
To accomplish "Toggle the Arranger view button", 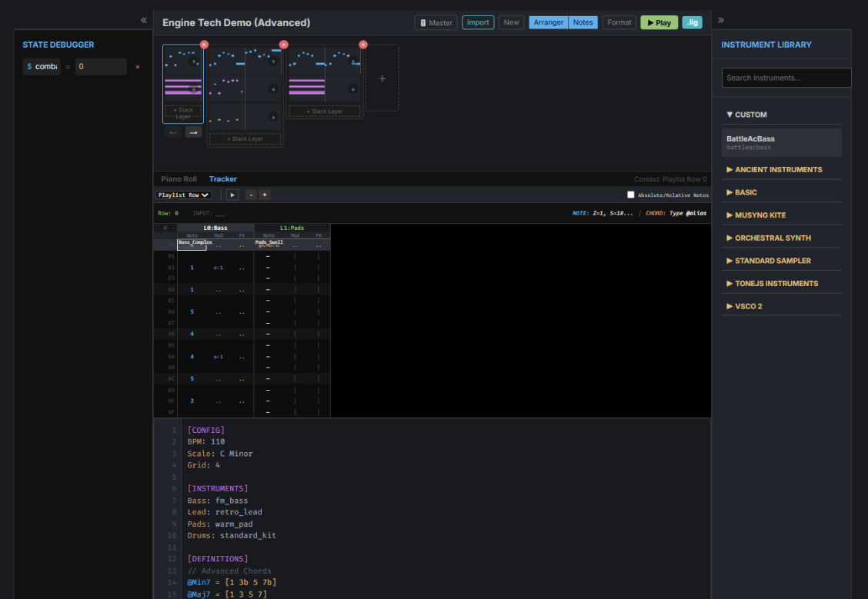I will (549, 22).
